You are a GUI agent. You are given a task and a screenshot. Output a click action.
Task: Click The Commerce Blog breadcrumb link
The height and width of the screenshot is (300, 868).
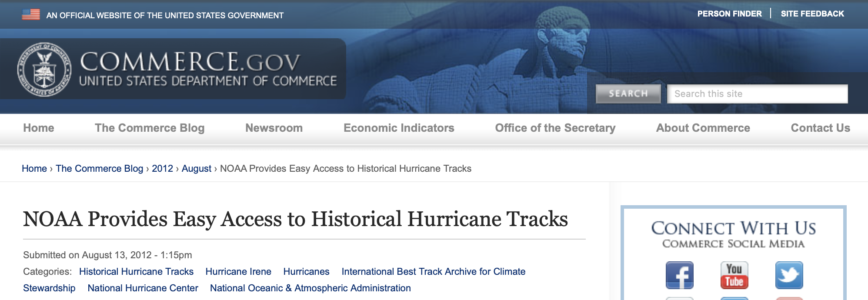[99, 168]
